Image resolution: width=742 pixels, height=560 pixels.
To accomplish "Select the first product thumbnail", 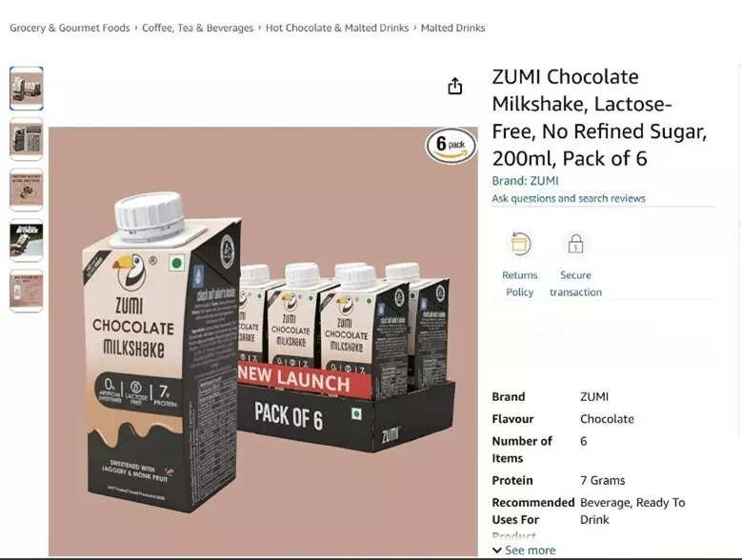I will click(27, 89).
